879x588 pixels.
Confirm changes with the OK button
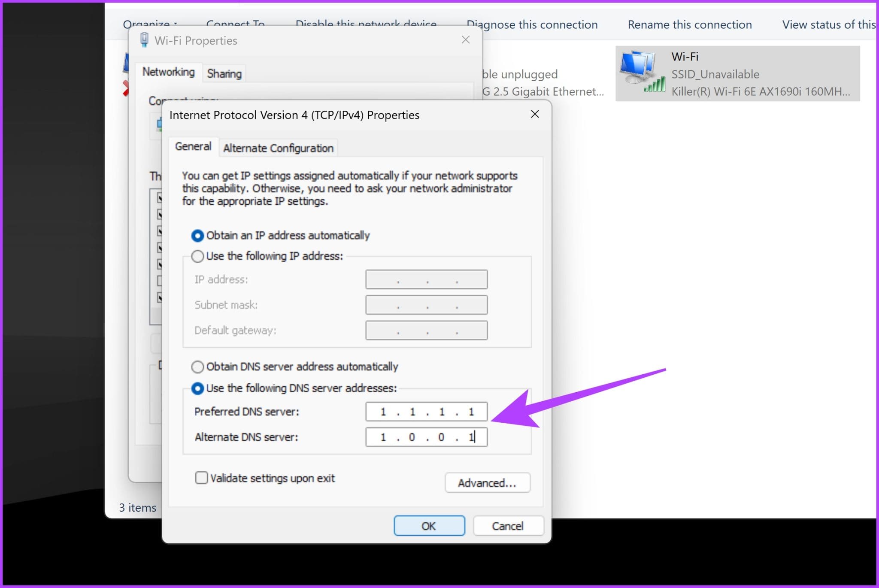pyautogui.click(x=429, y=525)
